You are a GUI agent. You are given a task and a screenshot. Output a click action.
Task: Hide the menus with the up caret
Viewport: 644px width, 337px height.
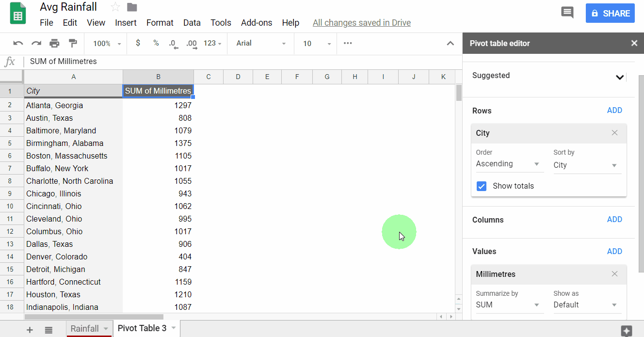[450, 43]
